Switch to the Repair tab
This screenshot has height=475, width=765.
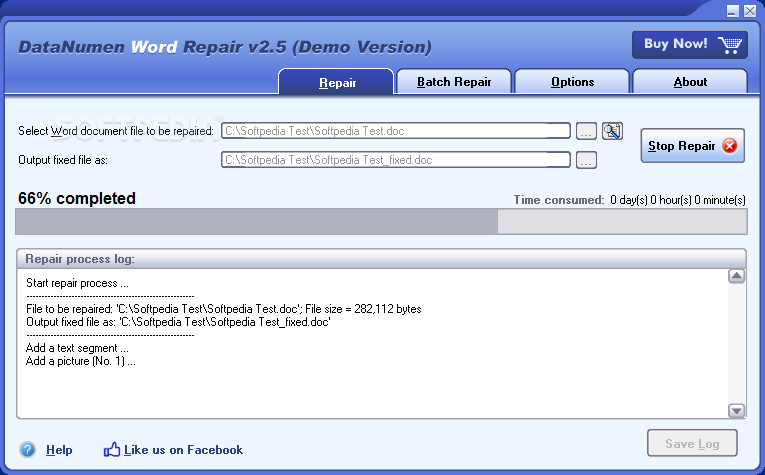point(336,81)
